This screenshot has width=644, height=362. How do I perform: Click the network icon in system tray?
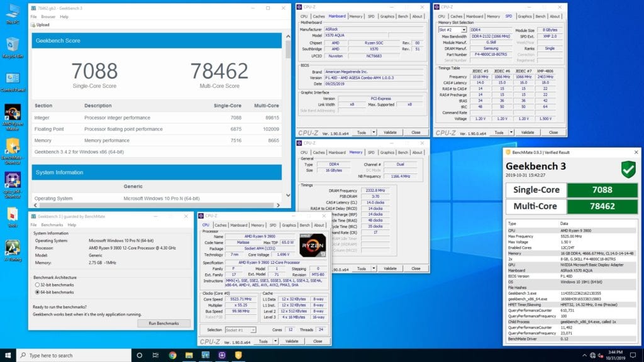click(592, 356)
